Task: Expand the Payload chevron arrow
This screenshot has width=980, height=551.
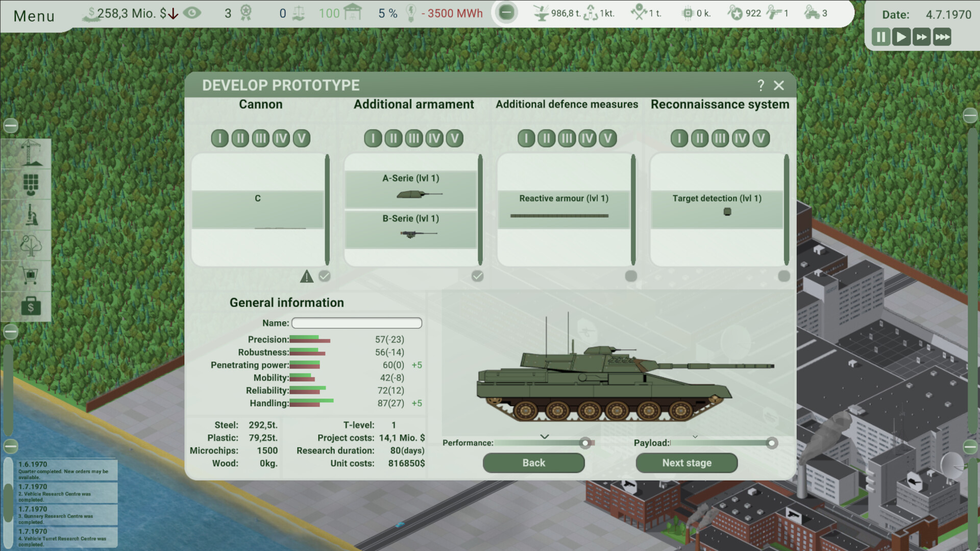Action: tap(695, 437)
